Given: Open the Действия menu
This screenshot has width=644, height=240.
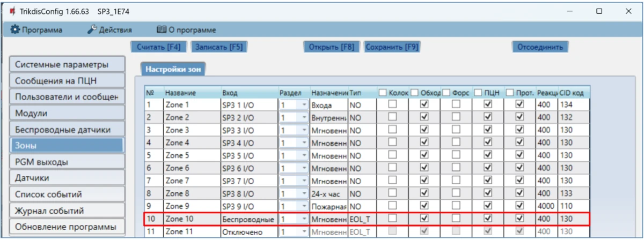Looking at the screenshot, I should [x=109, y=30].
